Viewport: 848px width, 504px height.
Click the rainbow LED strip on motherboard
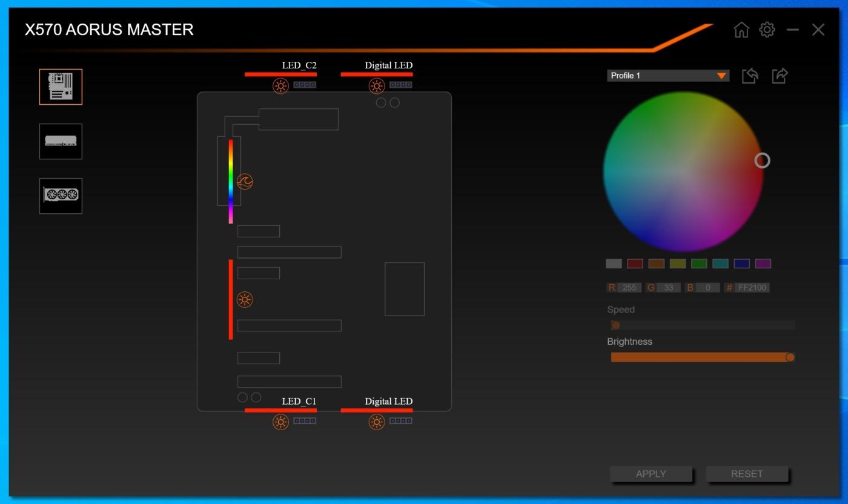click(x=231, y=181)
